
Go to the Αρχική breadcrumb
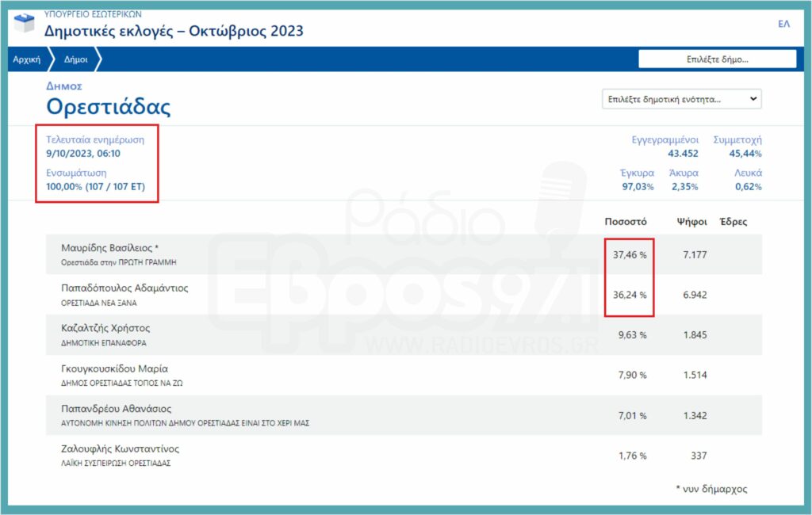pyautogui.click(x=27, y=59)
